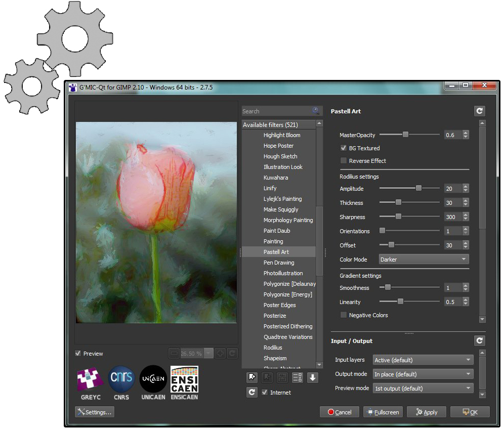Click the GREYC logo
The image size is (504, 430).
pos(90,380)
